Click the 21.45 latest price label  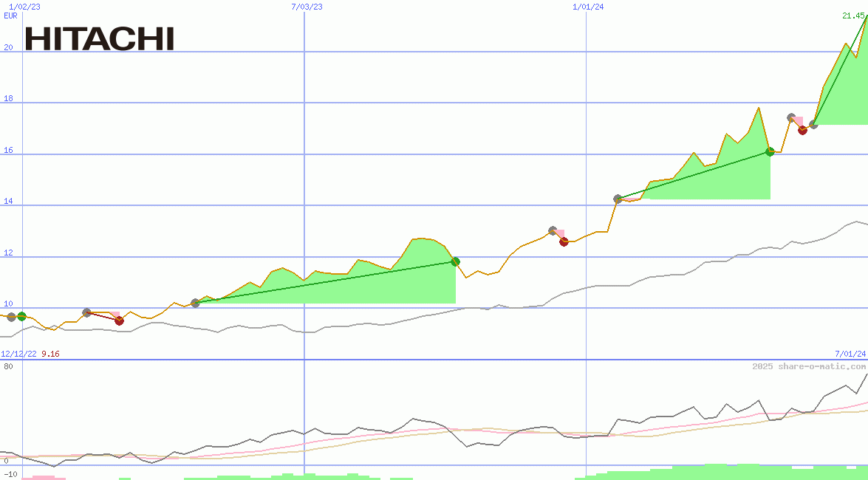pyautogui.click(x=852, y=17)
